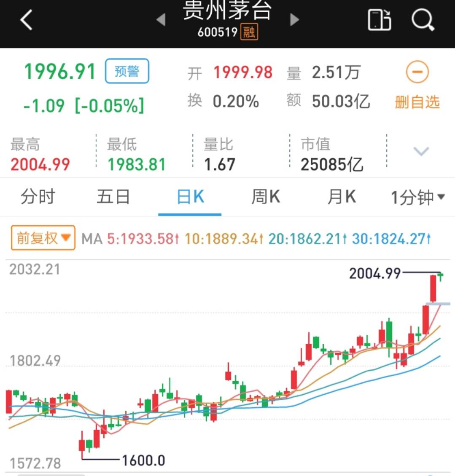Expand more quote details chevron
The image size is (455, 476).
pyautogui.click(x=421, y=151)
